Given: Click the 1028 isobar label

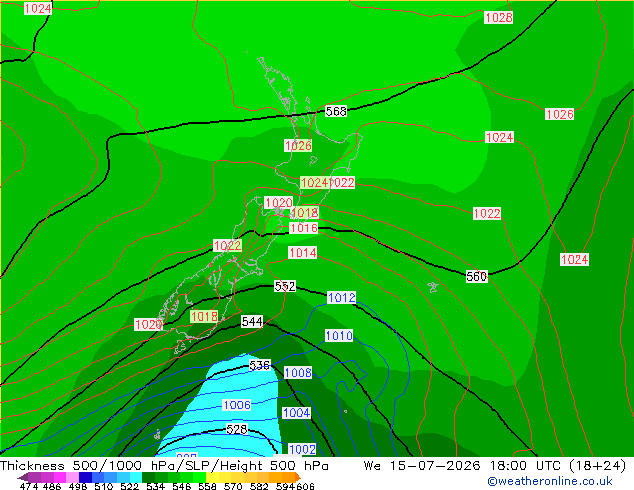Looking at the screenshot, I should (499, 17).
